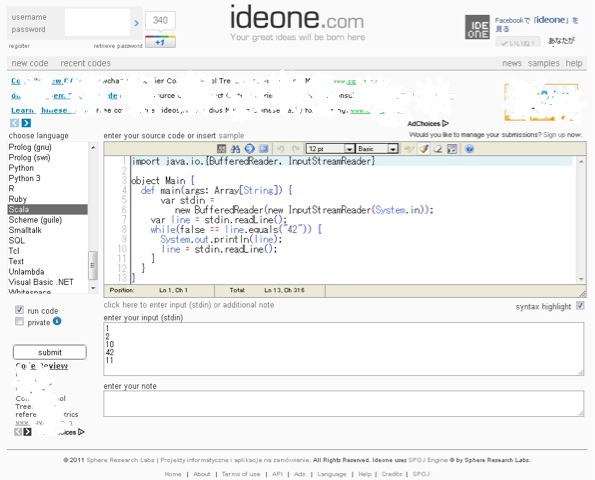Enable the private checkbox
This screenshot has width=595, height=480.
(19, 322)
